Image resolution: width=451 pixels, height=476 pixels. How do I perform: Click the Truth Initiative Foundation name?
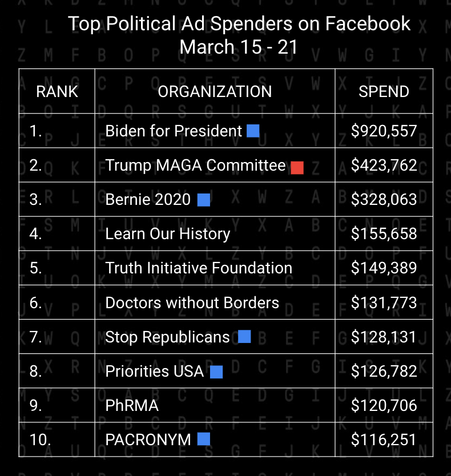pyautogui.click(x=199, y=268)
